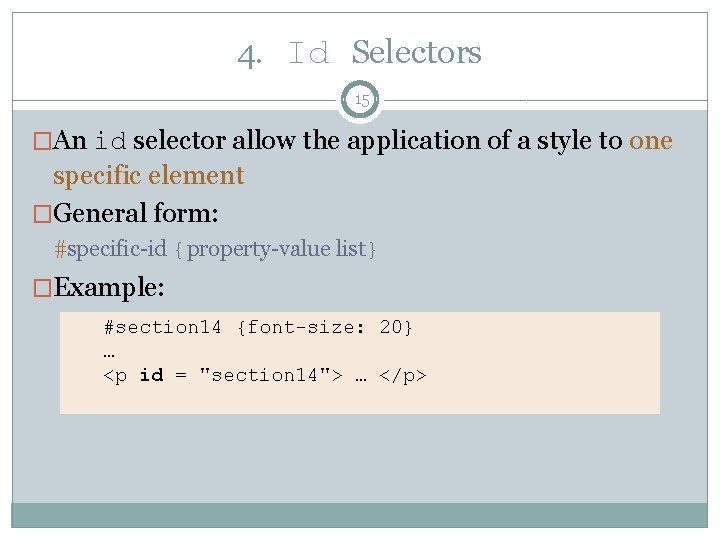Click the quoted "section14" attribute value
The width and height of the screenshot is (720, 540).
(x=272, y=375)
